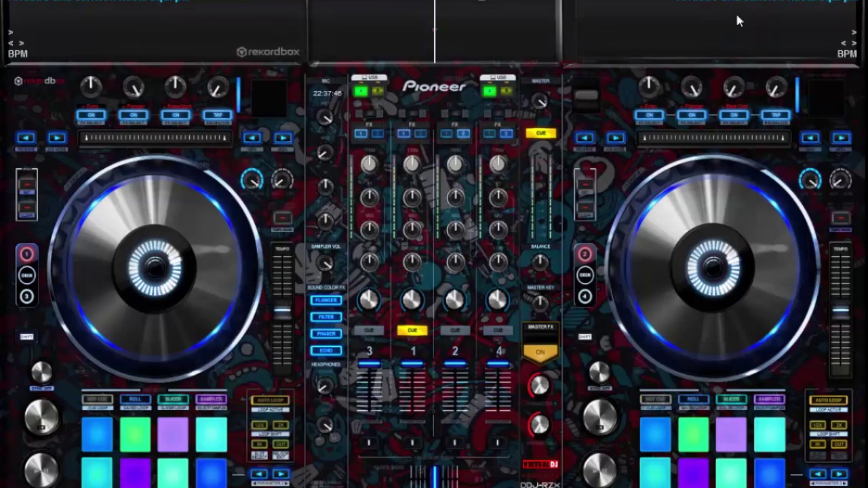Image resolution: width=868 pixels, height=488 pixels.
Task: Click left deck jog wheel center
Action: click(155, 268)
